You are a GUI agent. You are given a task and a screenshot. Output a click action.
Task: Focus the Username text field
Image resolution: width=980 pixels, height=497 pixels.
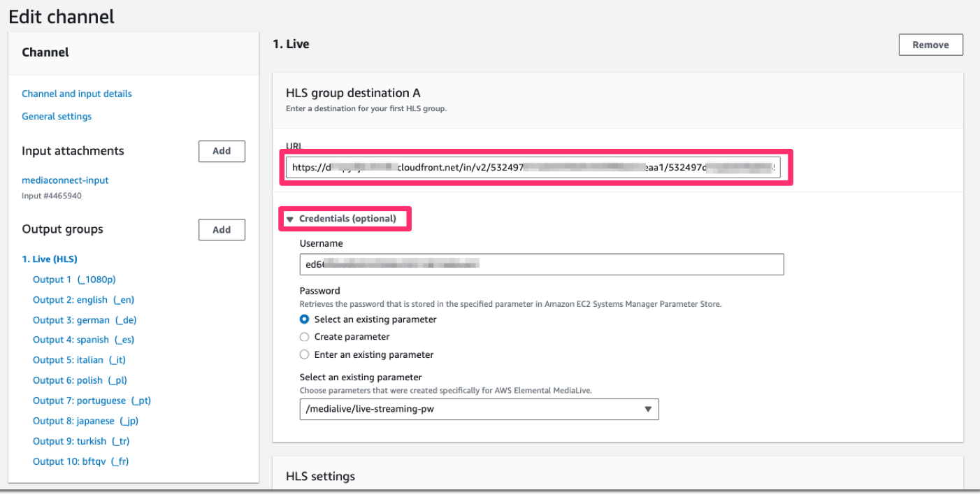pos(541,264)
